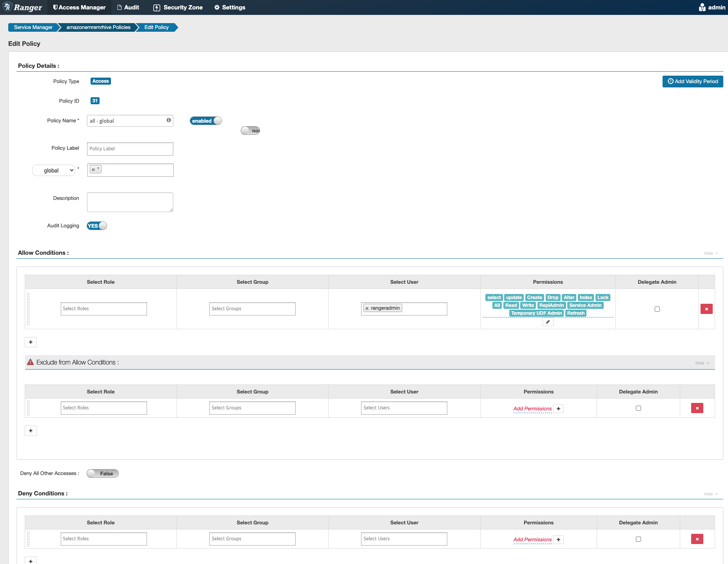This screenshot has height=564, width=728.
Task: Toggle Audit Logging YES switch
Action: click(97, 226)
